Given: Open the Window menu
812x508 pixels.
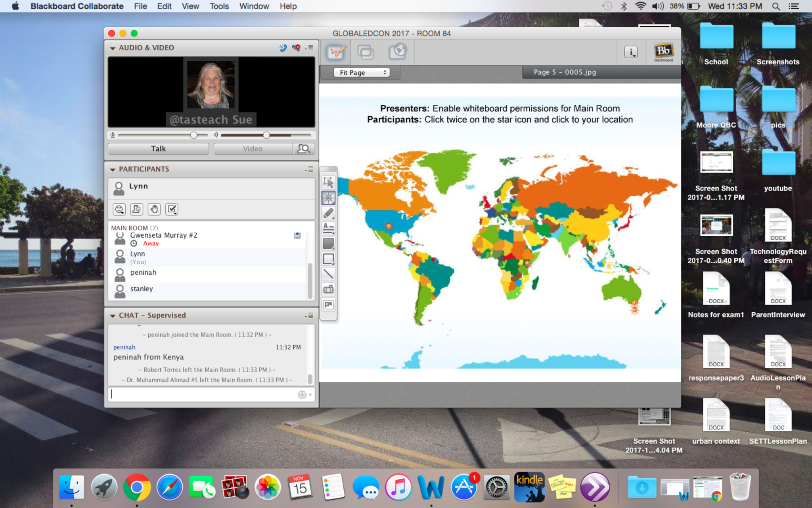Looking at the screenshot, I should coord(254,6).
